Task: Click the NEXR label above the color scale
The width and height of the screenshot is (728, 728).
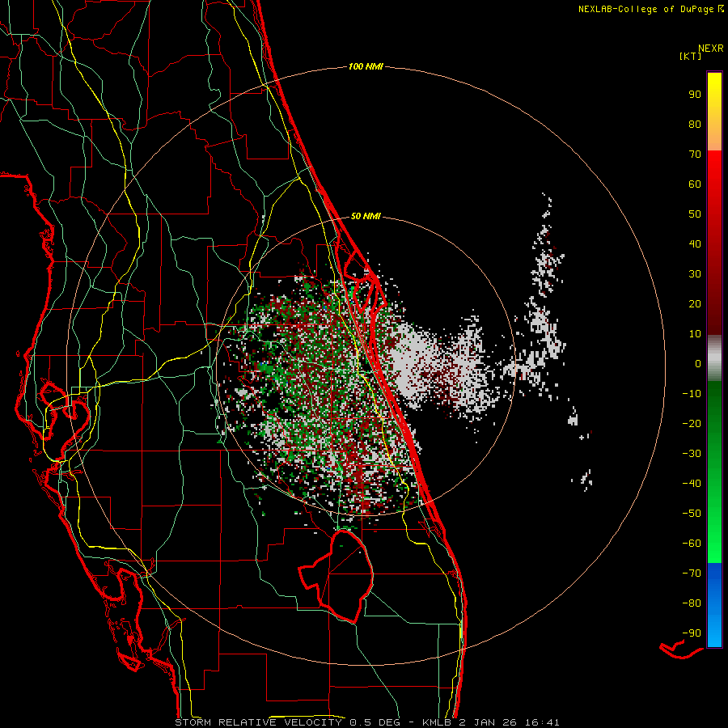Action: [711, 49]
